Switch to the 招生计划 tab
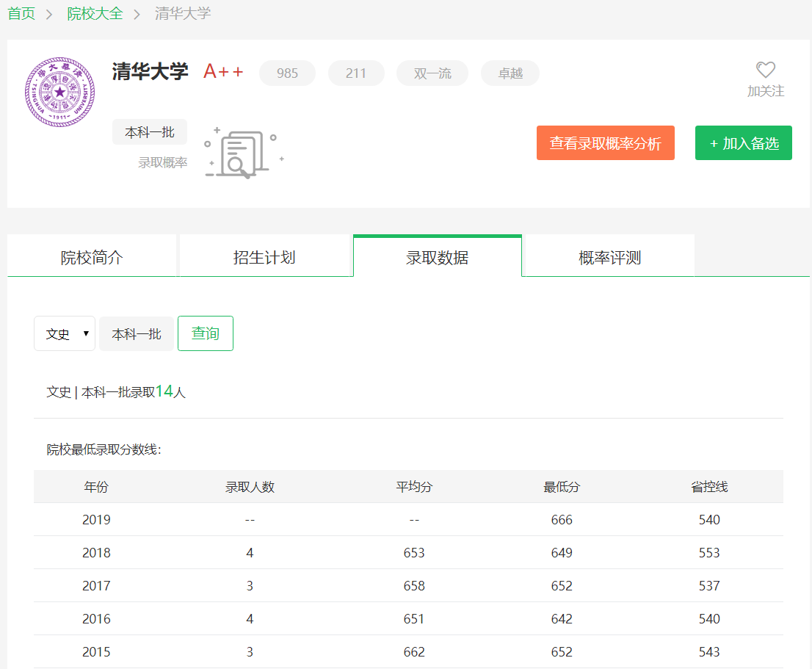The width and height of the screenshot is (812, 669). [x=264, y=257]
